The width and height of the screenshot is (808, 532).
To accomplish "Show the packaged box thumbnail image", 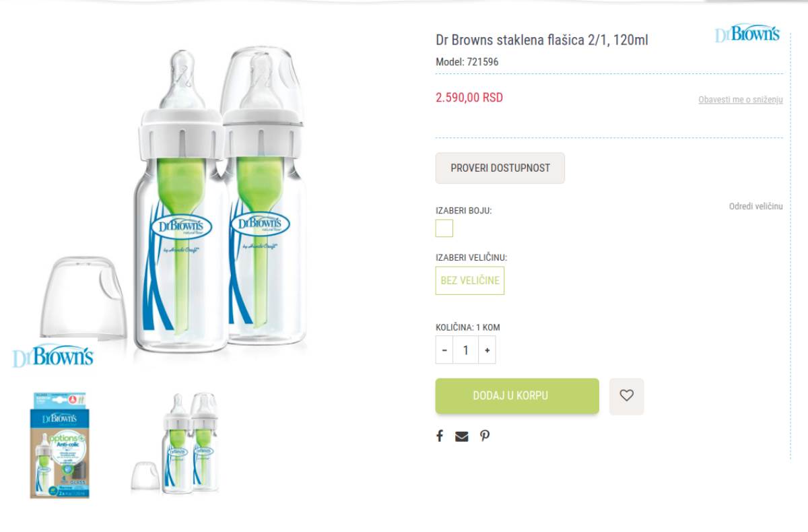I will coord(59,445).
